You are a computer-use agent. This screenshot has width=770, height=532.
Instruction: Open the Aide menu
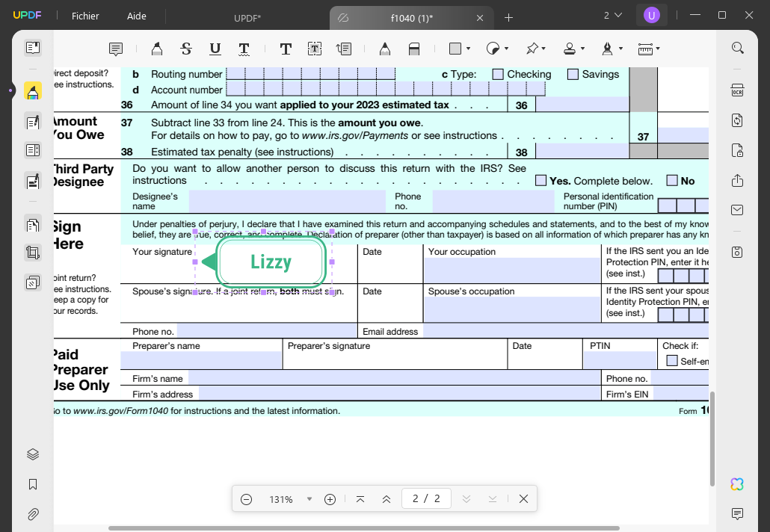click(137, 16)
